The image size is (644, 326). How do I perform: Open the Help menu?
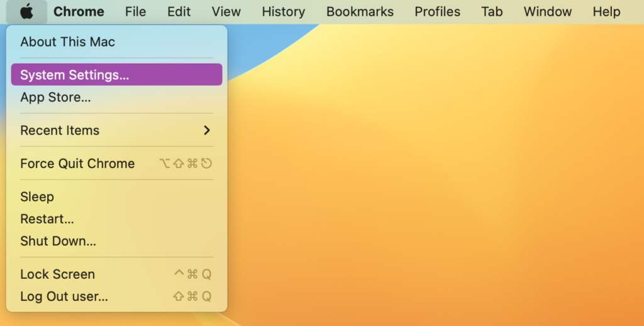pyautogui.click(x=606, y=12)
